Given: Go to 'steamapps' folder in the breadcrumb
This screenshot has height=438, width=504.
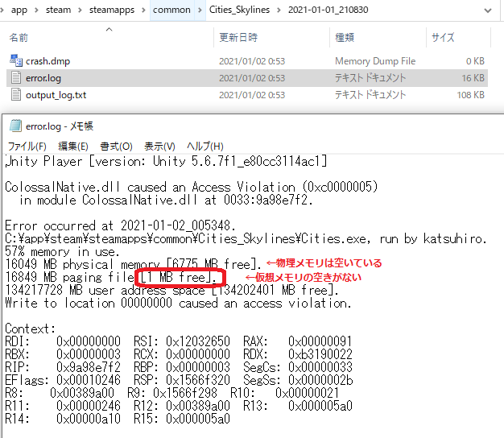Looking at the screenshot, I should coord(112,10).
